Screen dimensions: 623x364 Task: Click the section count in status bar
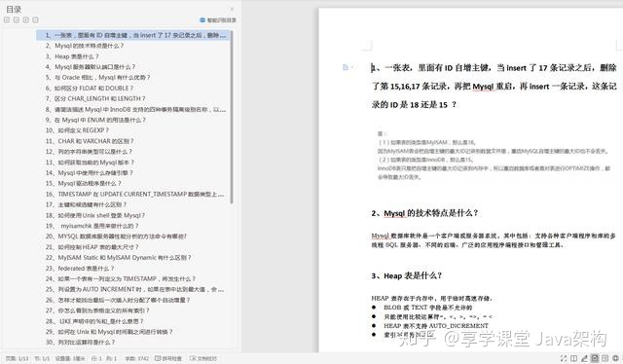pos(42,358)
